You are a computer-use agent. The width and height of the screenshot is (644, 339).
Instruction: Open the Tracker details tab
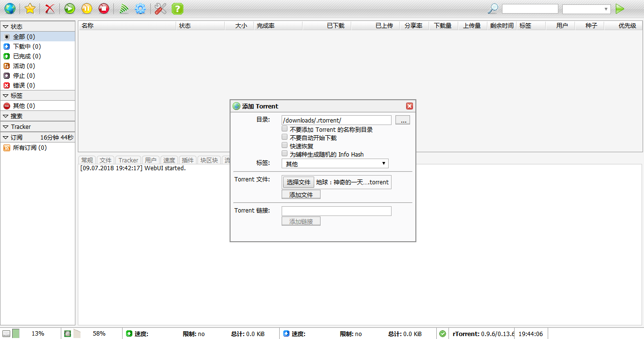coord(128,160)
